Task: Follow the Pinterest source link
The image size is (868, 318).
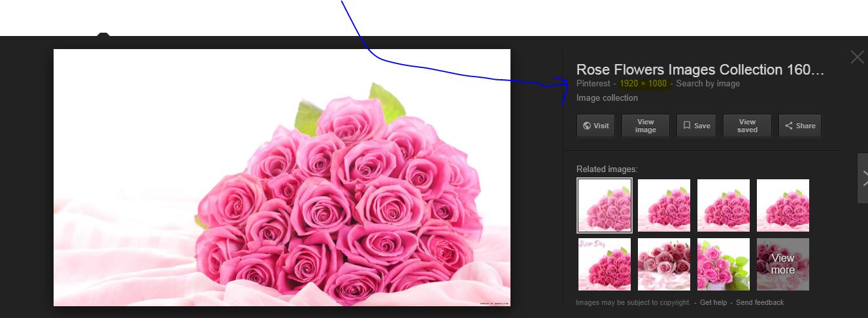Action: (593, 84)
